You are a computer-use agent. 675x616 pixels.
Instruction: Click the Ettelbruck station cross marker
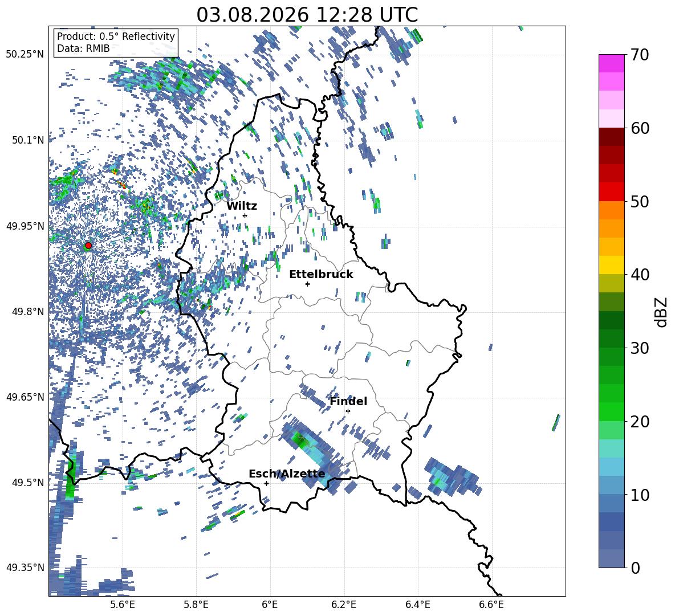click(307, 284)
